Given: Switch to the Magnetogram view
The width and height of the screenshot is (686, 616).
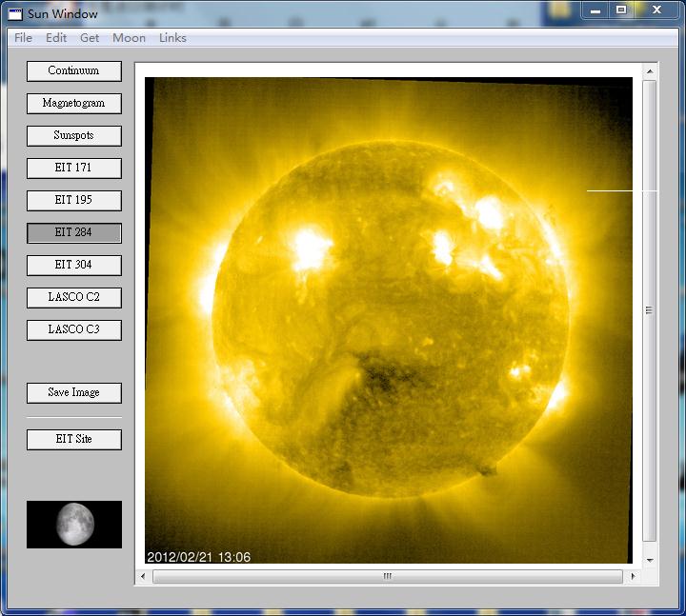Looking at the screenshot, I should (x=74, y=104).
